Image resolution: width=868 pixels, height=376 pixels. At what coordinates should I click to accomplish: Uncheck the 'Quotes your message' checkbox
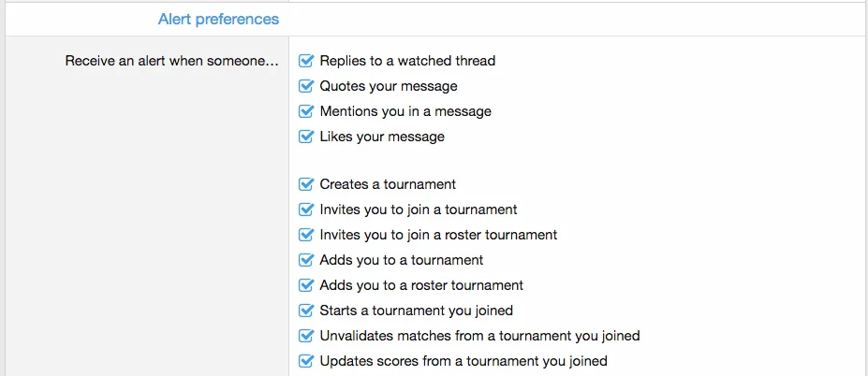[305, 86]
